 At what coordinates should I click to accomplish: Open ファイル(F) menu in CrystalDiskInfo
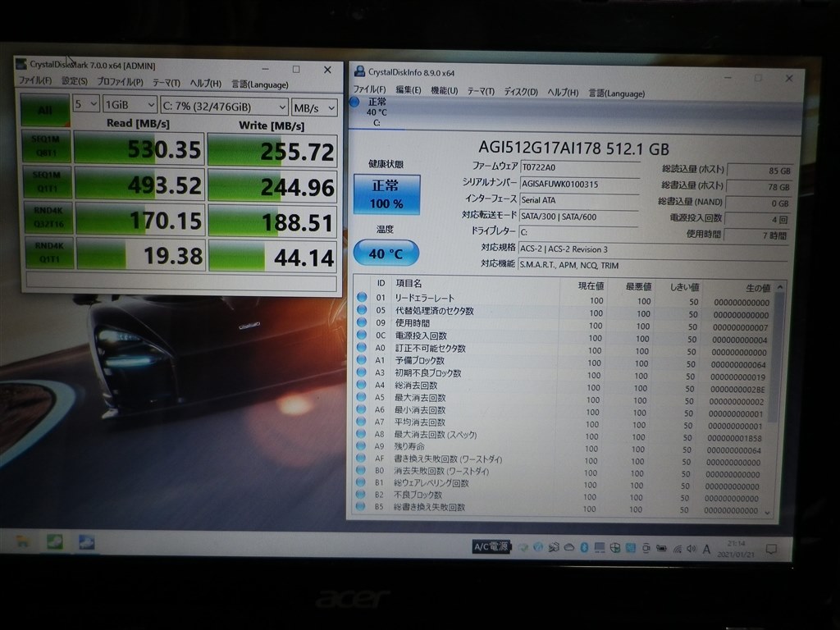pos(369,89)
